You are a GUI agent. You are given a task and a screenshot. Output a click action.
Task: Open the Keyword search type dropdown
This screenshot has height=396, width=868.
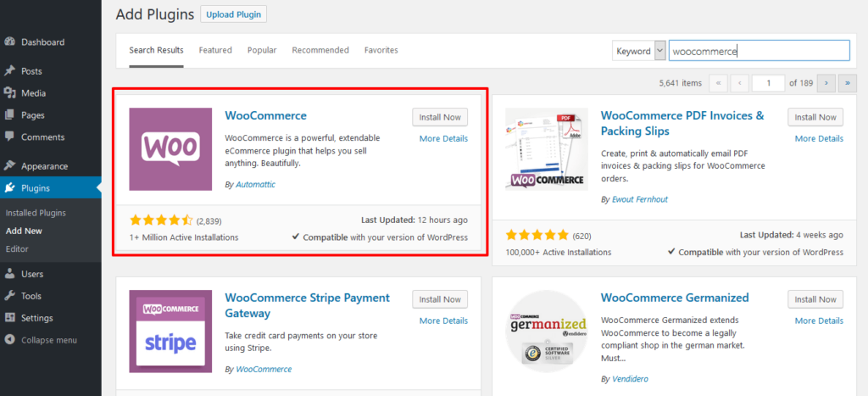pos(639,50)
